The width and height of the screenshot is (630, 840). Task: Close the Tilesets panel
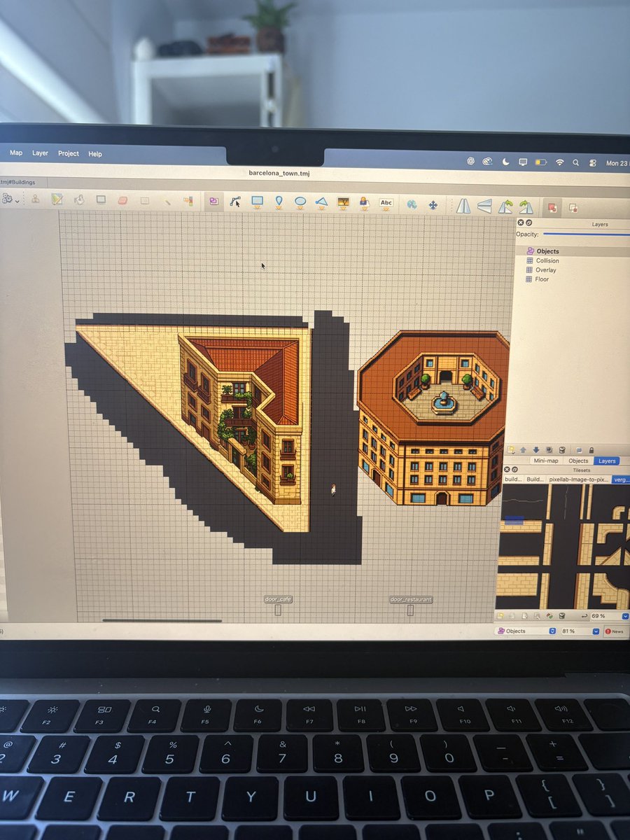coord(507,470)
